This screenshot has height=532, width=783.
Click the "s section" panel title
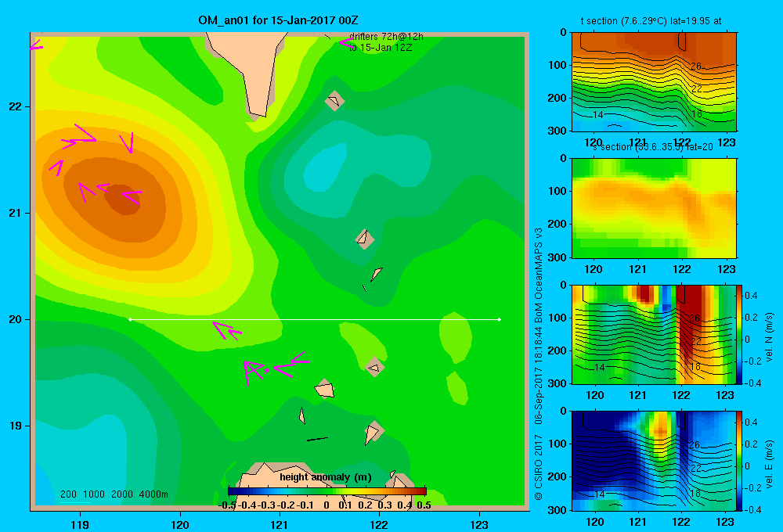(653, 147)
